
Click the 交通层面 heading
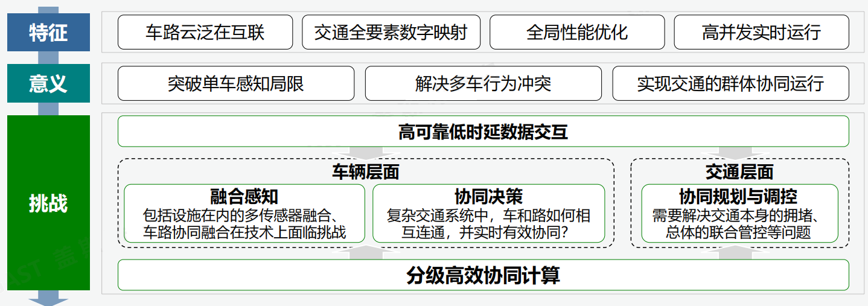click(739, 172)
